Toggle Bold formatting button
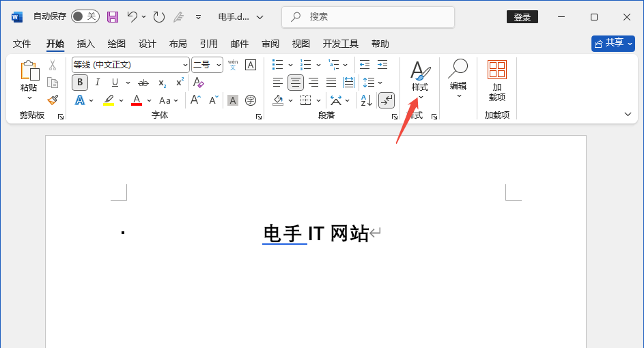The image size is (644, 348). pos(80,83)
